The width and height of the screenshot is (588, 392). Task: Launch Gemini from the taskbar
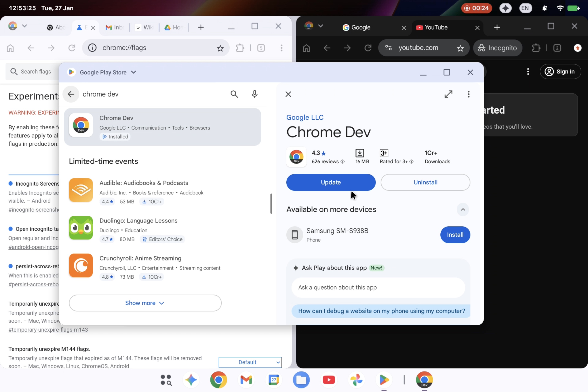click(x=191, y=380)
